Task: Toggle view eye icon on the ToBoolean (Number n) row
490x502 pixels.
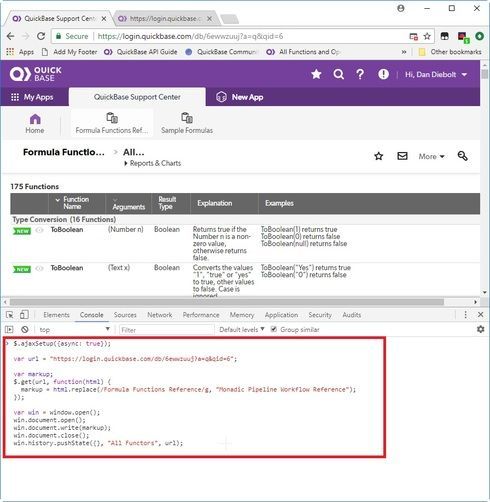Action: [39, 230]
